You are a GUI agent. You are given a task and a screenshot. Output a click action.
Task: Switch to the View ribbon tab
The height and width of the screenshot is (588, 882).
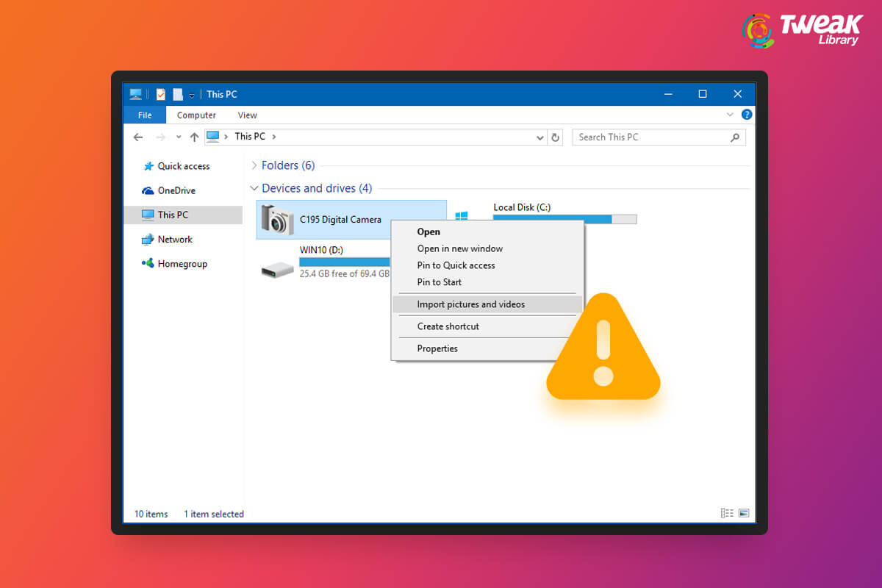point(247,115)
